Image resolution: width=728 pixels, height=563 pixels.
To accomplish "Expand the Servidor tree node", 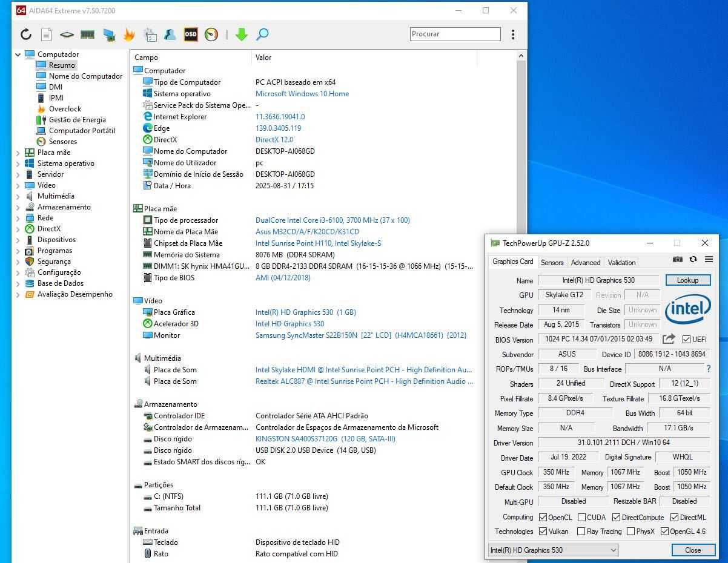I will (18, 174).
